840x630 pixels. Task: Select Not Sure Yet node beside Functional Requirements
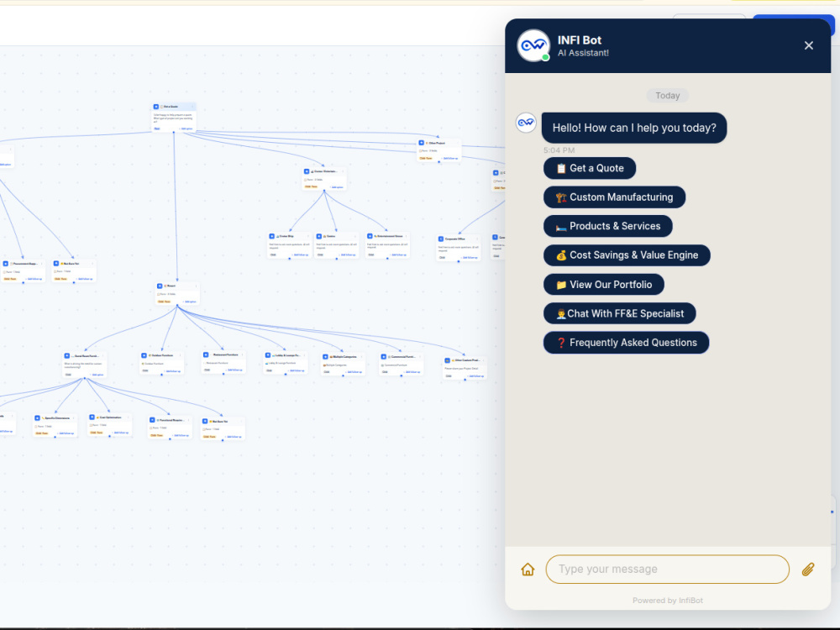tap(223, 428)
